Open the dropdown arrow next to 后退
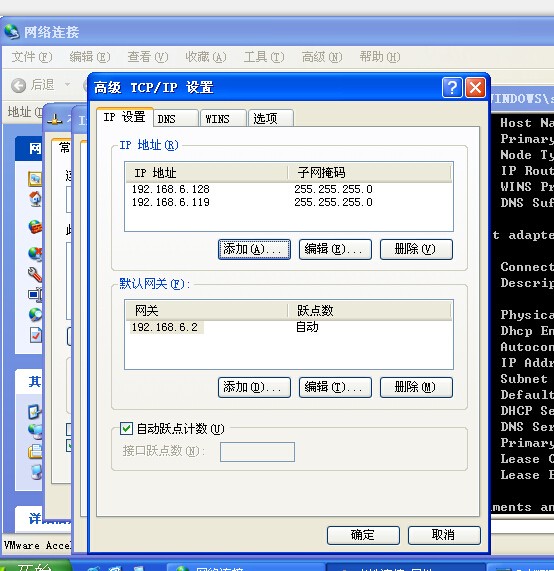The height and width of the screenshot is (571, 554). 67,85
